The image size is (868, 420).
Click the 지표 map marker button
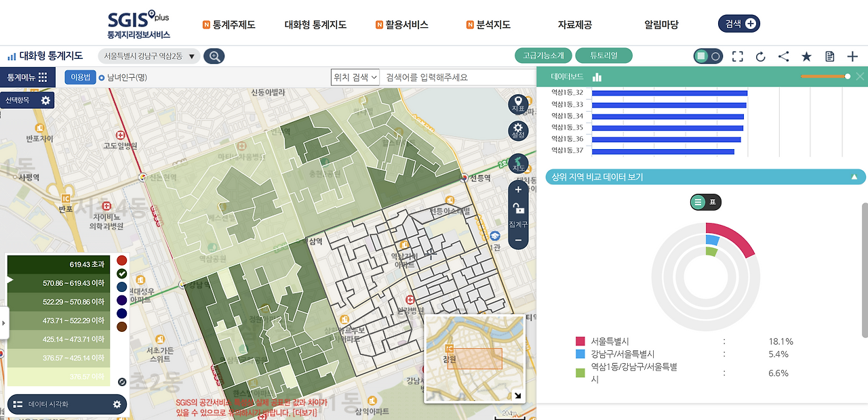click(518, 104)
